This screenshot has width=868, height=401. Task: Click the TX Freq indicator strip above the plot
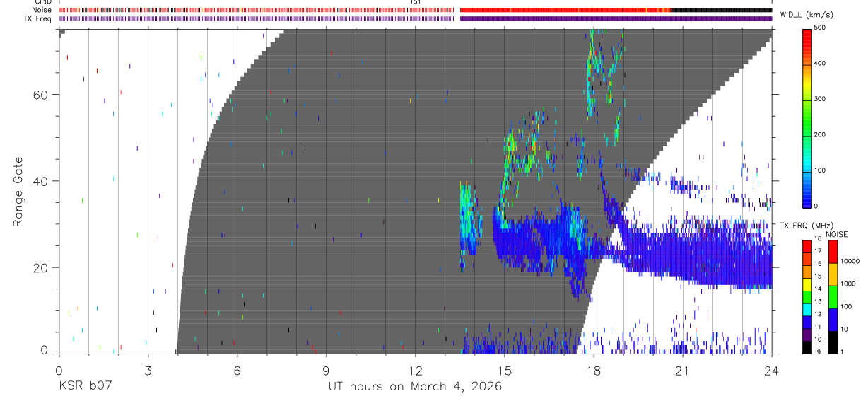pos(415,18)
